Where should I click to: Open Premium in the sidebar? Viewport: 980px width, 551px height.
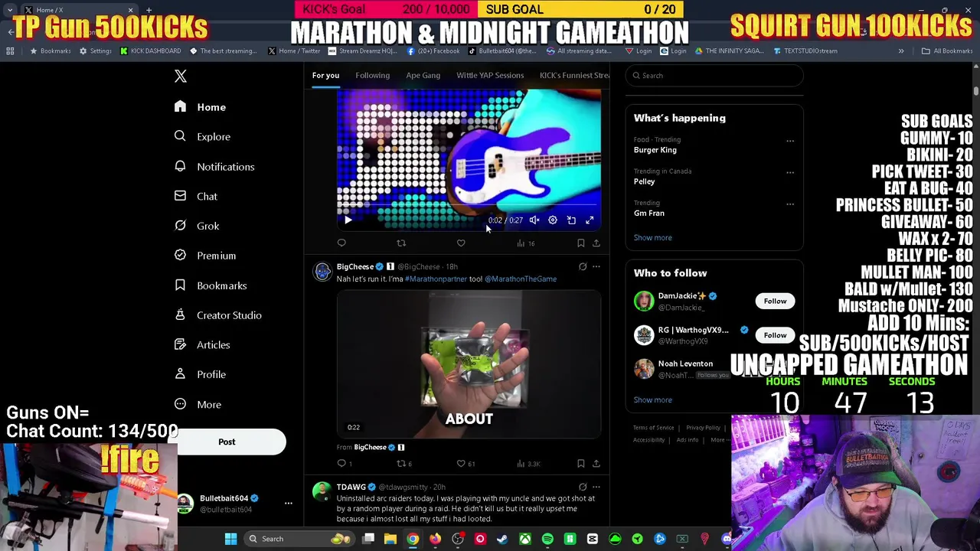pos(205,256)
